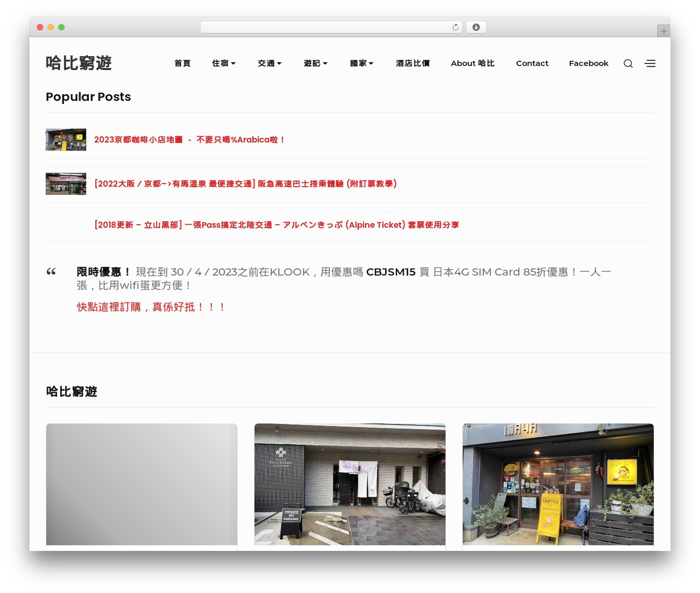Open the Facebook nav link
700x593 pixels.
[x=588, y=63]
